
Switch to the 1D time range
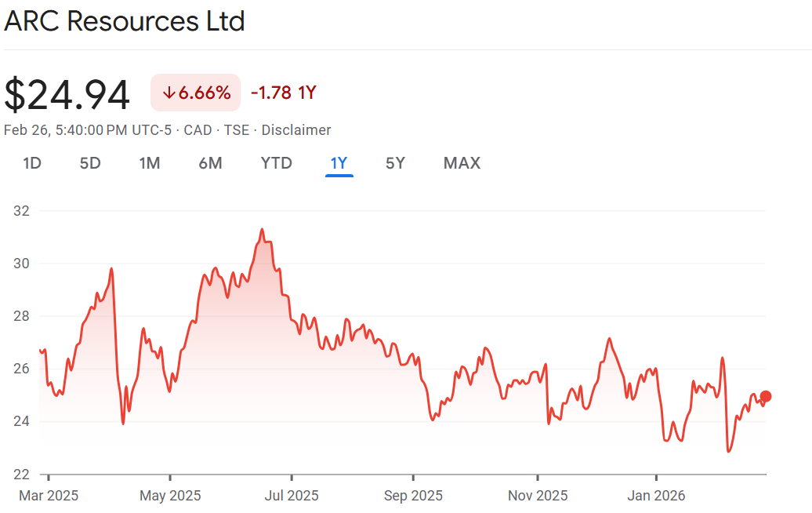32,163
